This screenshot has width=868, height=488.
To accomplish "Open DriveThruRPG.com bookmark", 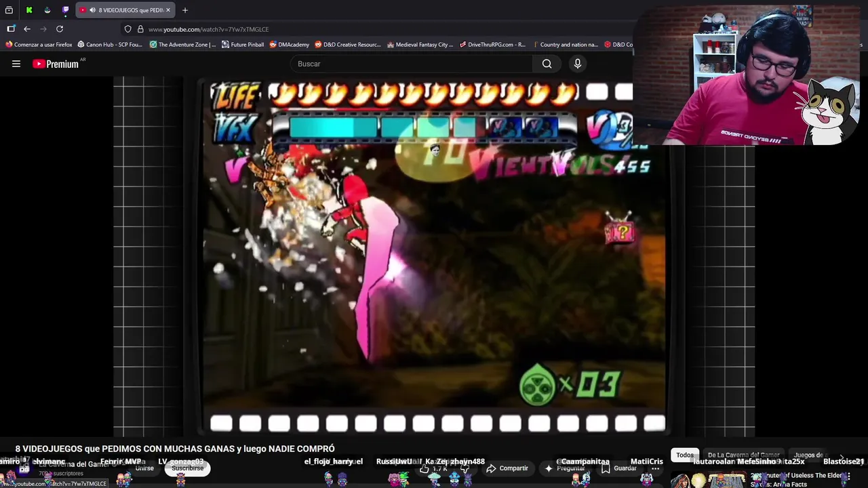I will [492, 45].
